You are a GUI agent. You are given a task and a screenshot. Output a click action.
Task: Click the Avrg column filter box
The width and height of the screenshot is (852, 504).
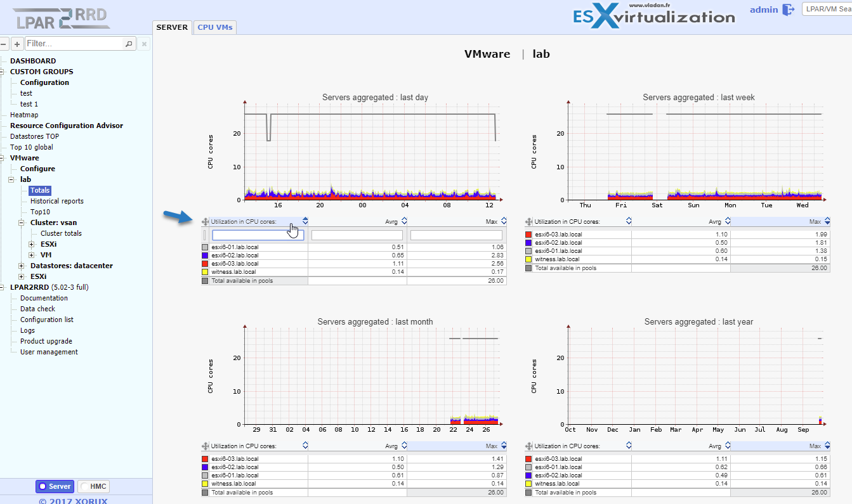pyautogui.click(x=357, y=235)
